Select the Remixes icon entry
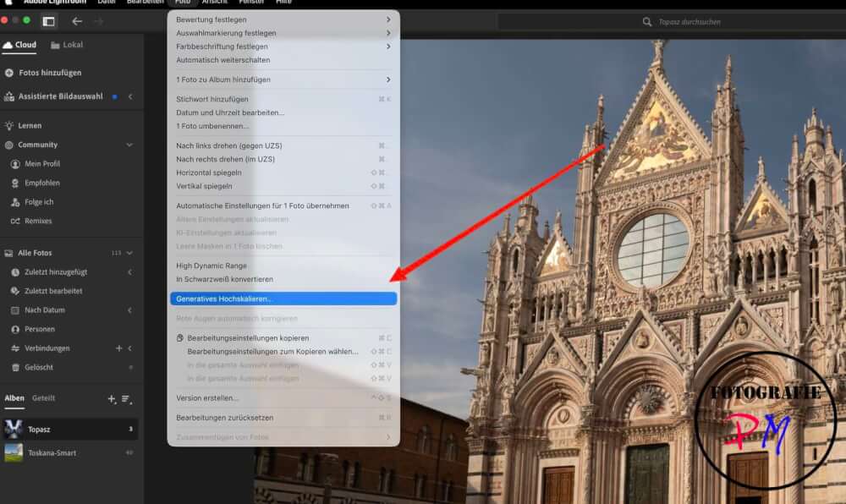846x504 pixels. (x=15, y=222)
